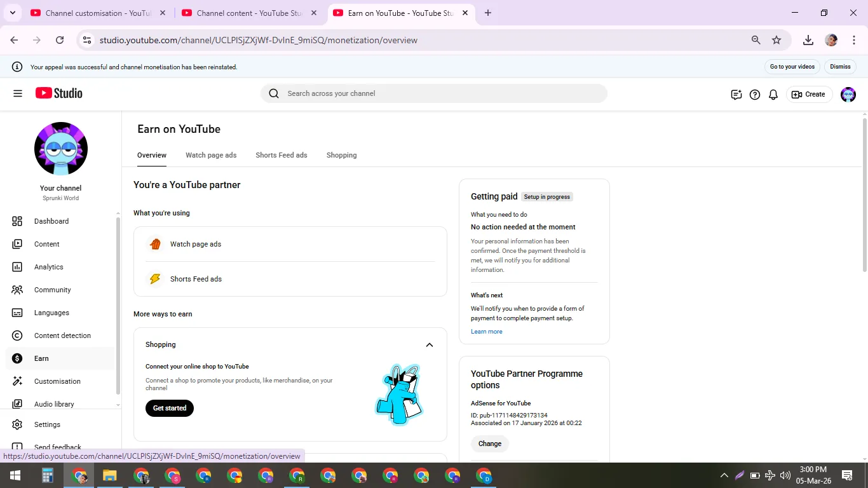Image resolution: width=868 pixels, height=488 pixels.
Task: Open a new browser tab
Action: (488, 13)
